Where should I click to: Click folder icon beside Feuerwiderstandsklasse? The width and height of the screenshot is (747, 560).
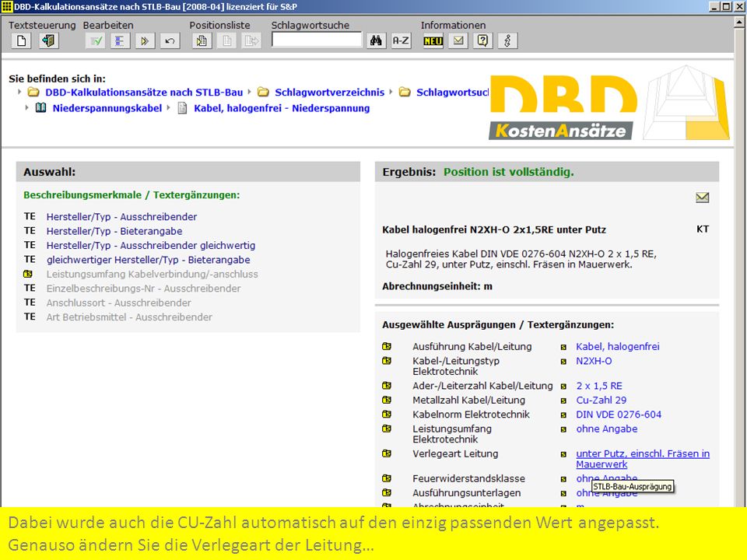(387, 478)
